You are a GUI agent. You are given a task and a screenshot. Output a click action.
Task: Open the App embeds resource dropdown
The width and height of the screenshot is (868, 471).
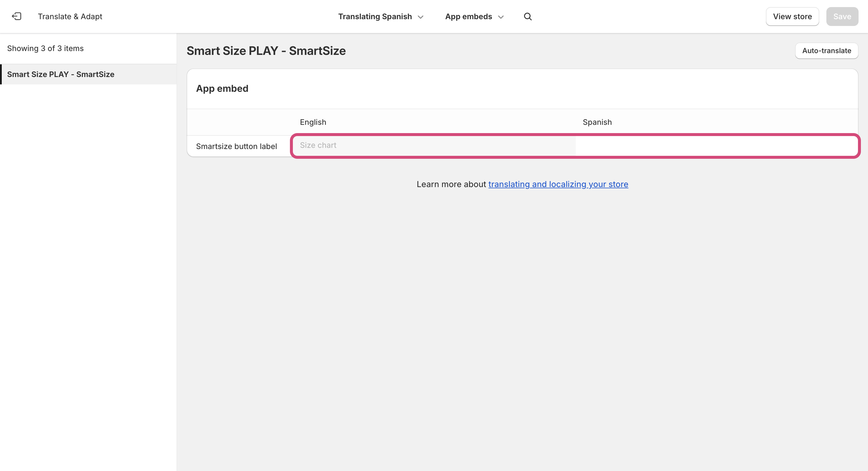(x=474, y=17)
